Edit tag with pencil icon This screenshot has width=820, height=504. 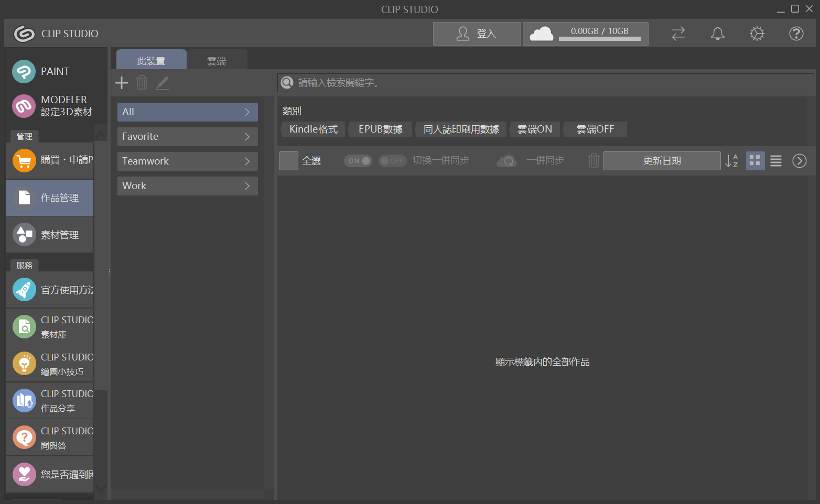(x=163, y=83)
